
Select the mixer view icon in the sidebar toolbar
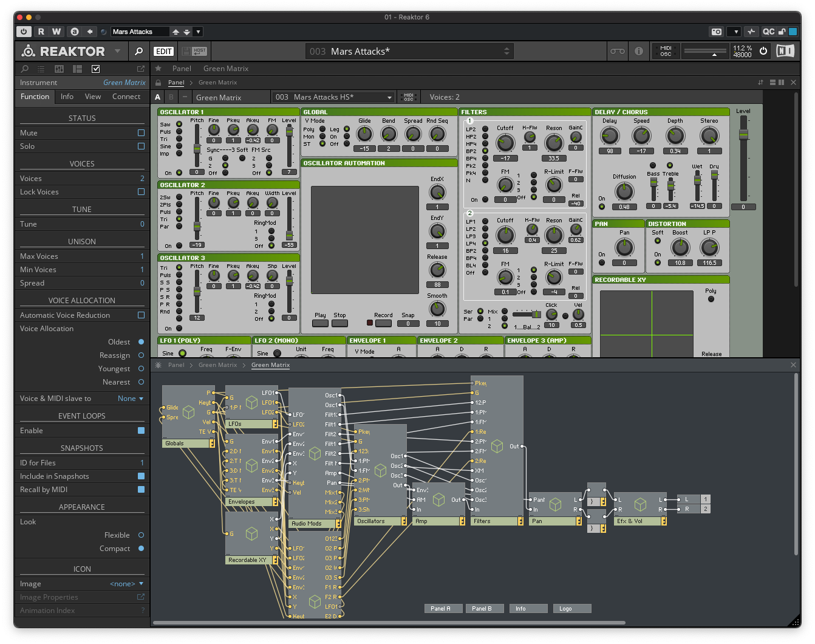tap(59, 69)
